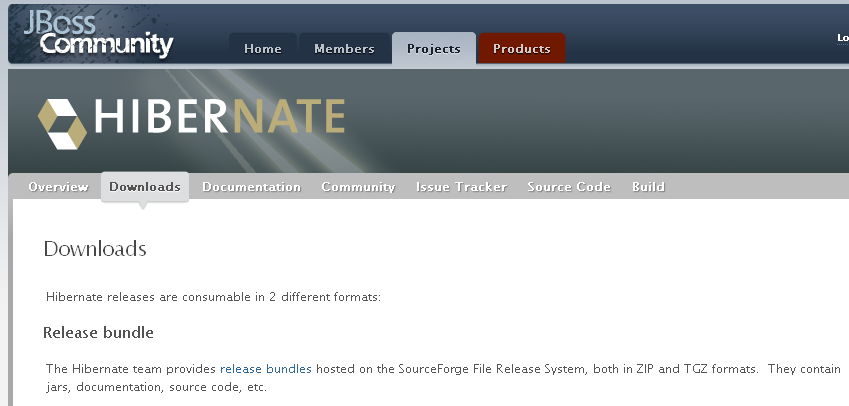849x406 pixels.
Task: View the Source Code page
Action: click(569, 187)
